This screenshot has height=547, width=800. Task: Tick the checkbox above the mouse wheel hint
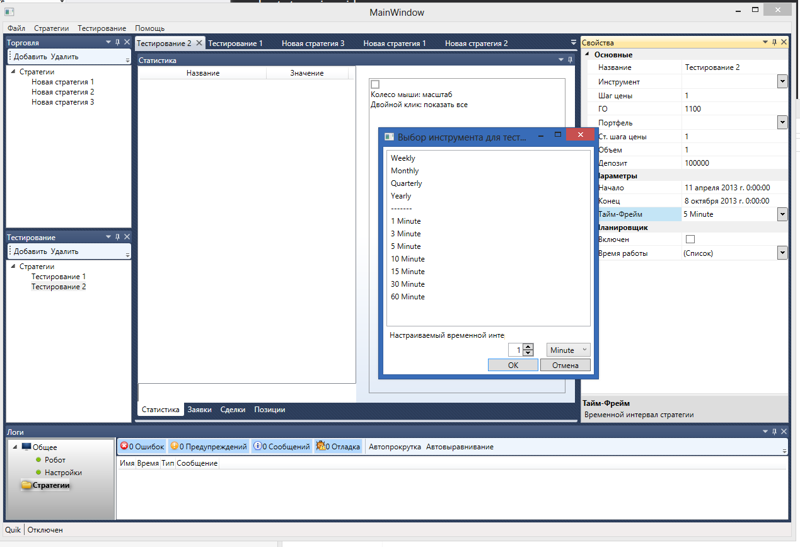coord(375,84)
